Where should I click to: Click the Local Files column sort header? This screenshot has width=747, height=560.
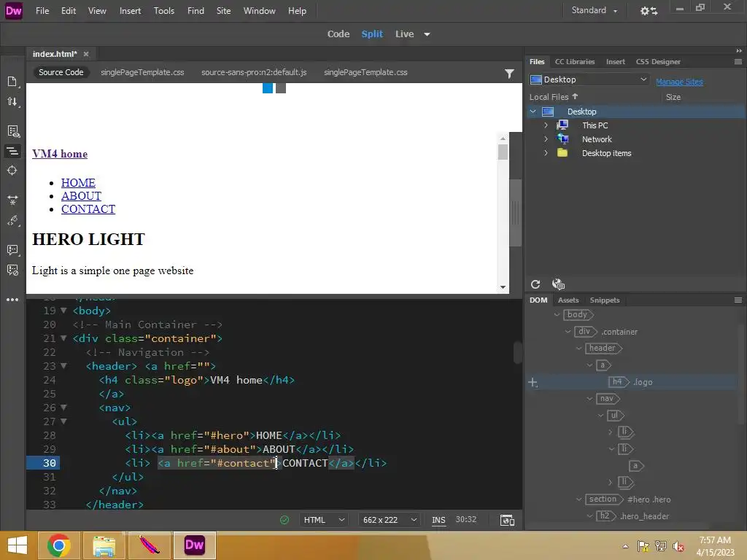pyautogui.click(x=554, y=97)
